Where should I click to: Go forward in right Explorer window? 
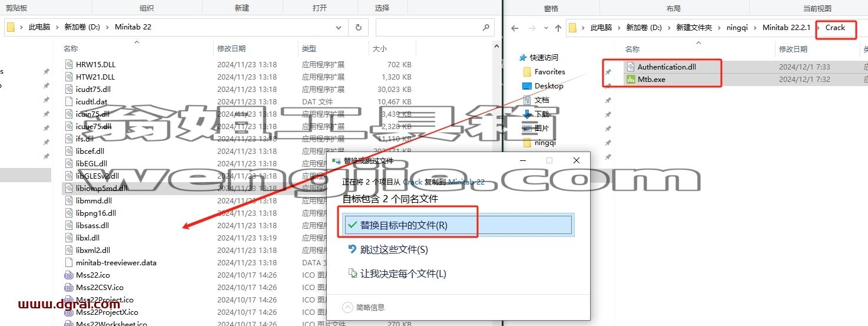pyautogui.click(x=532, y=28)
